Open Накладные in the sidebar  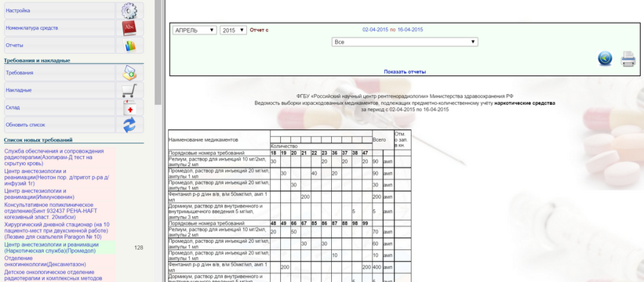60,90
